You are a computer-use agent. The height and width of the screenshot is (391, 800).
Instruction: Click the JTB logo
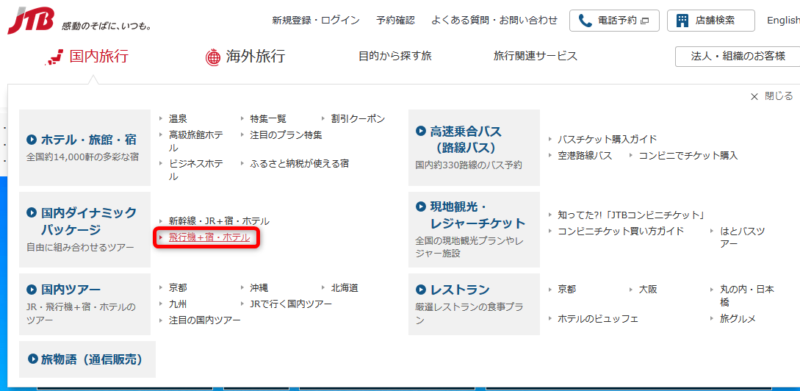click(31, 21)
